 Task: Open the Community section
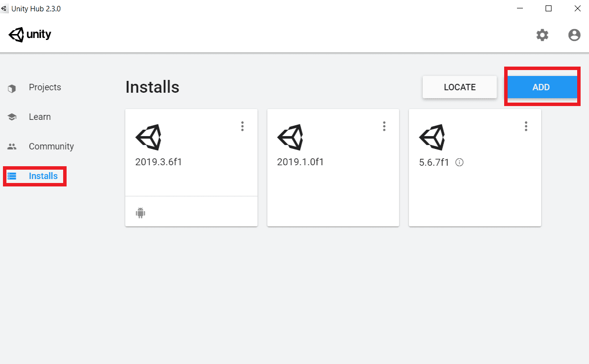point(51,146)
